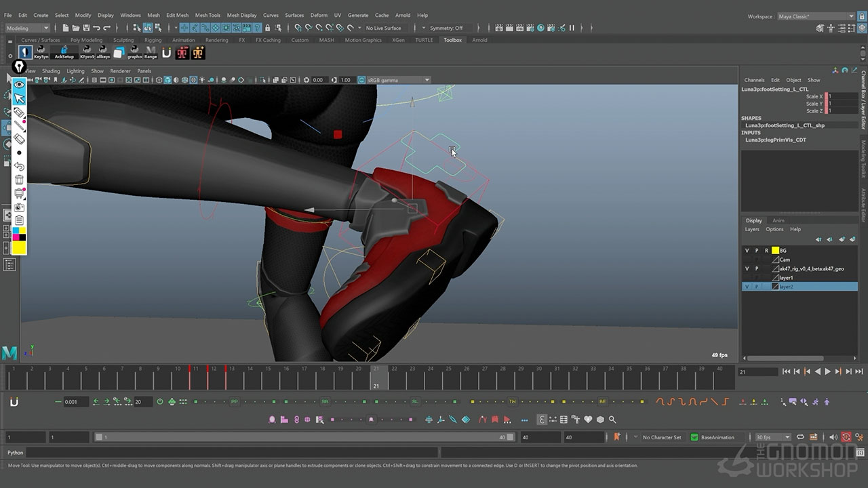Image resolution: width=868 pixels, height=488 pixels.
Task: Toggle the V box for the ak47_geo layer
Action: click(x=747, y=269)
